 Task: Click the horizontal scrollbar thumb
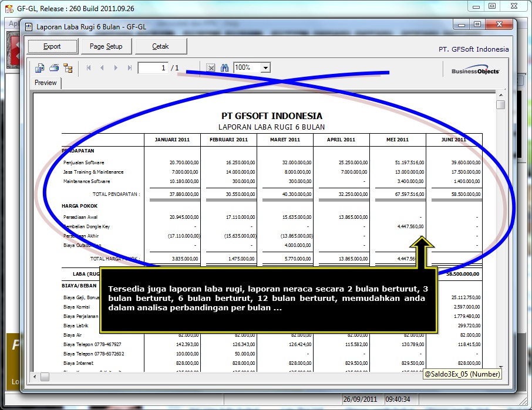coord(45,377)
